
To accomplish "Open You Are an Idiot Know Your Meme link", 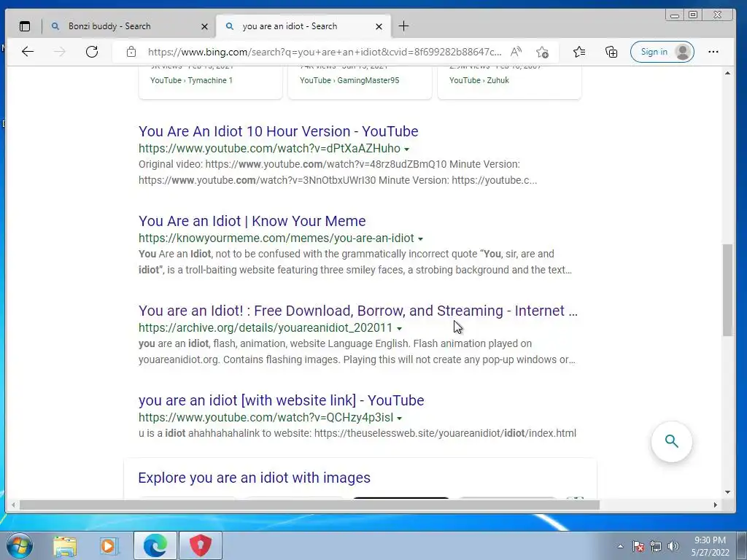I will (x=252, y=220).
